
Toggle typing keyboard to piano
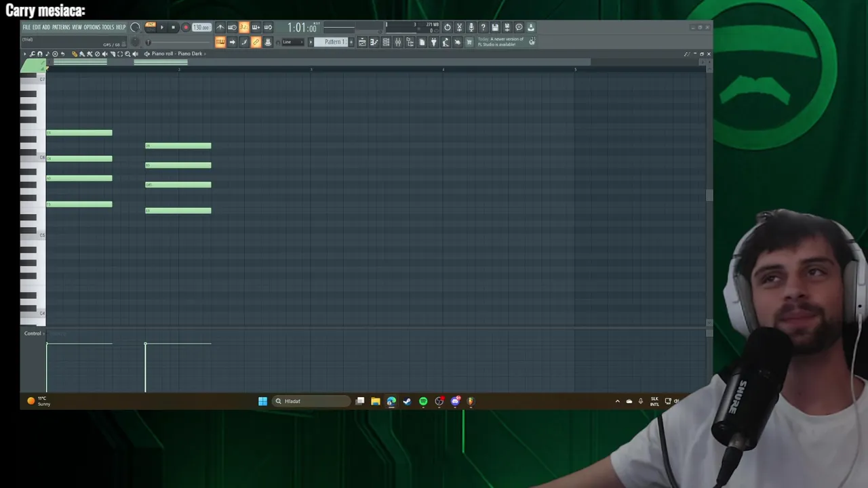point(220,42)
